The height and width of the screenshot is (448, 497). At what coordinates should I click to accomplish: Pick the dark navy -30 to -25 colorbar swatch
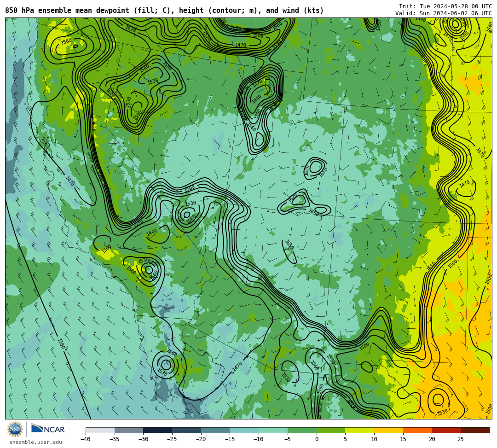pyautogui.click(x=158, y=430)
